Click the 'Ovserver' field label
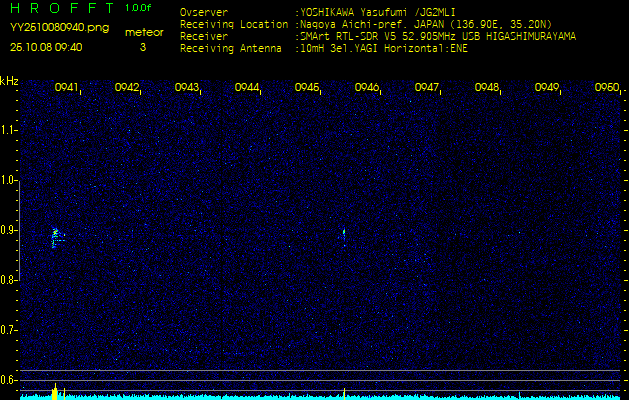The height and width of the screenshot is (400, 629). click(x=204, y=12)
